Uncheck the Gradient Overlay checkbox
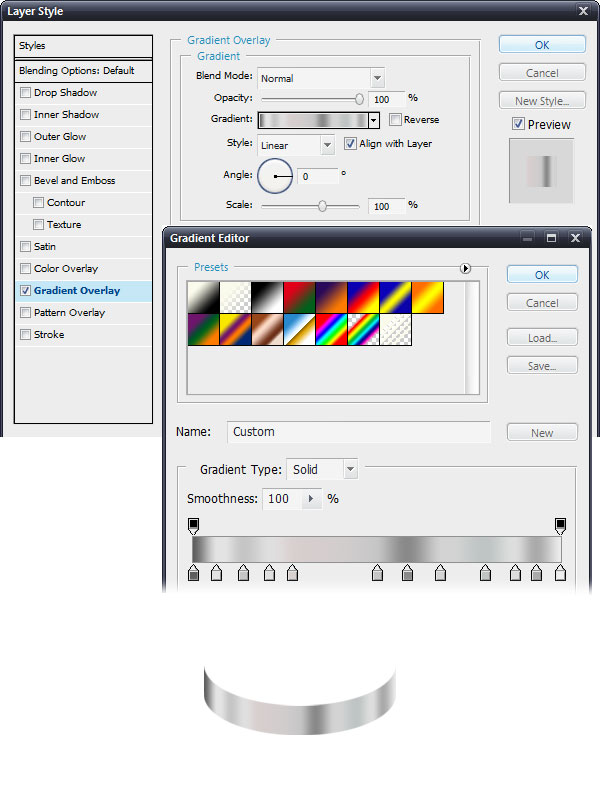Viewport: 600px width, 800px height. 26,291
